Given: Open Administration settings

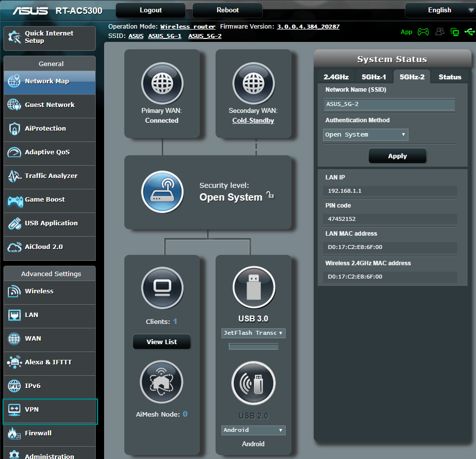Looking at the screenshot, I should 49,454.
